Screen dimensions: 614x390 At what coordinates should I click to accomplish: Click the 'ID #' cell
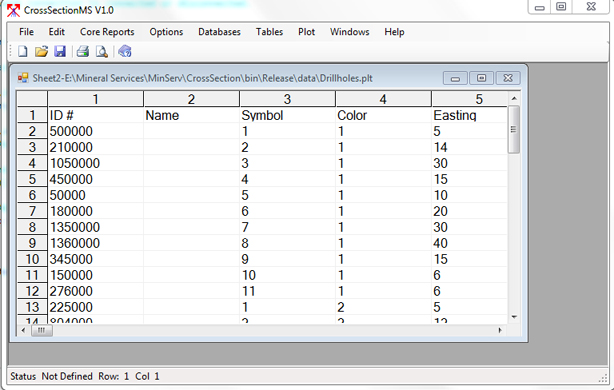pyautogui.click(x=96, y=115)
